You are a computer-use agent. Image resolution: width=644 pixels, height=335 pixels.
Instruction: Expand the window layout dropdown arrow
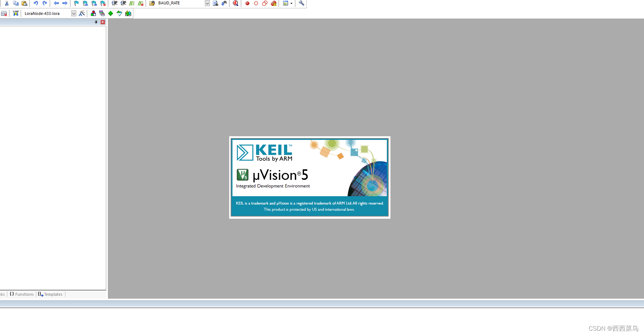291,3
